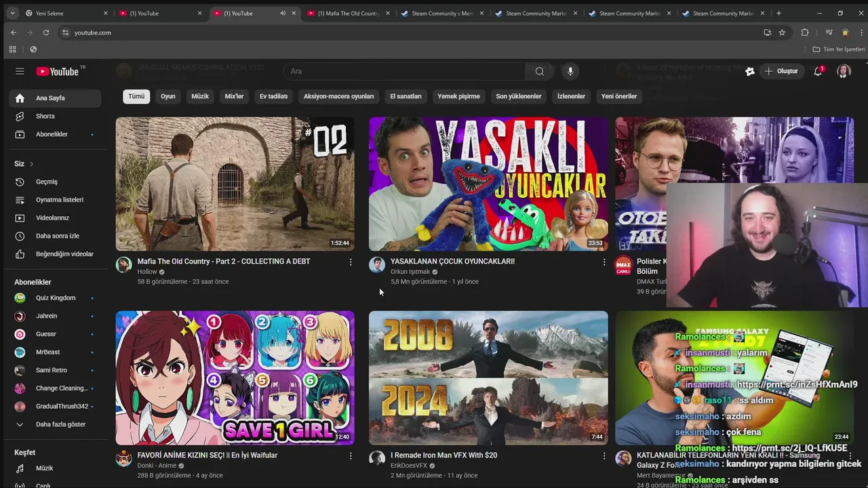Switch to Yeni Sekme browser tab
This screenshot has width=868, height=488.
[66, 14]
